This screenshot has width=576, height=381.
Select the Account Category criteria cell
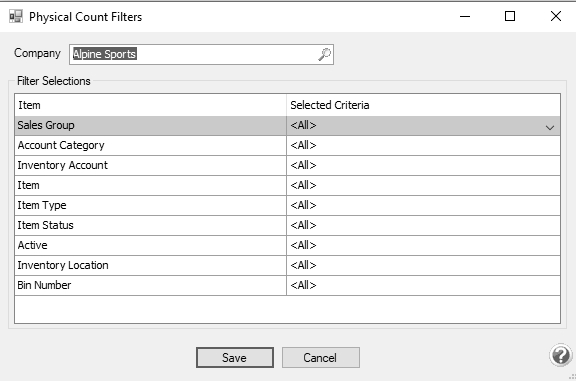pyautogui.click(x=423, y=145)
